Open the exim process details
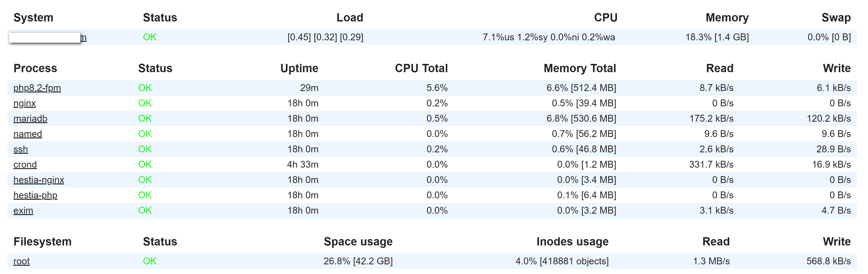The height and width of the screenshot is (274, 868). point(23,211)
